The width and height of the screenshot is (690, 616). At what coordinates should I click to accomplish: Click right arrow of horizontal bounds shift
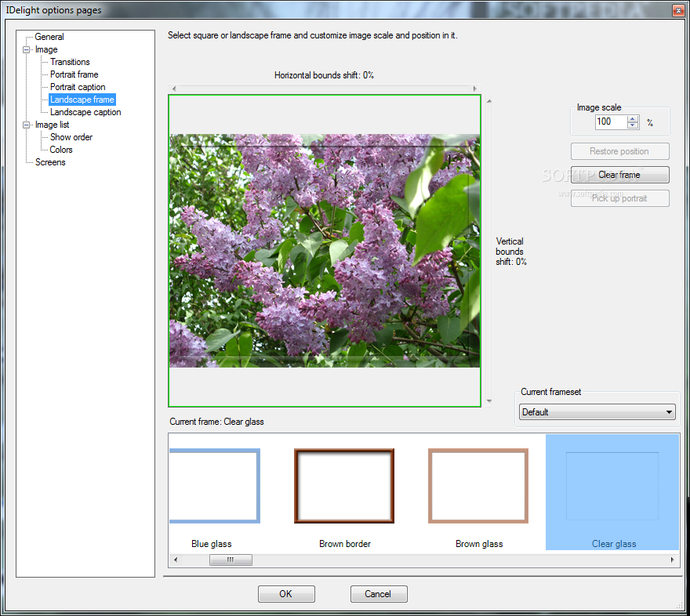pyautogui.click(x=475, y=89)
